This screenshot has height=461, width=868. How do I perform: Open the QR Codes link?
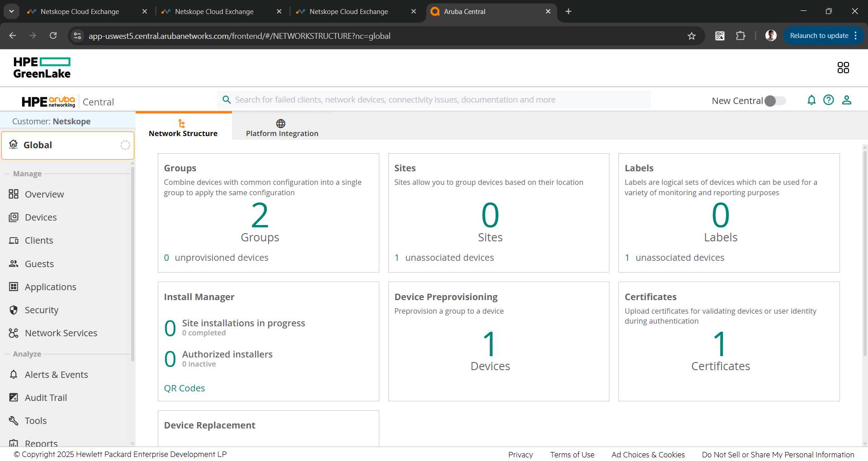184,388
